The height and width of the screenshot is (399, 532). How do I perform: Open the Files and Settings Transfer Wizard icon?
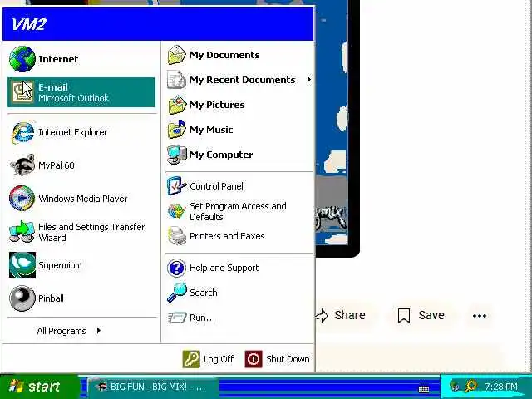click(22, 232)
